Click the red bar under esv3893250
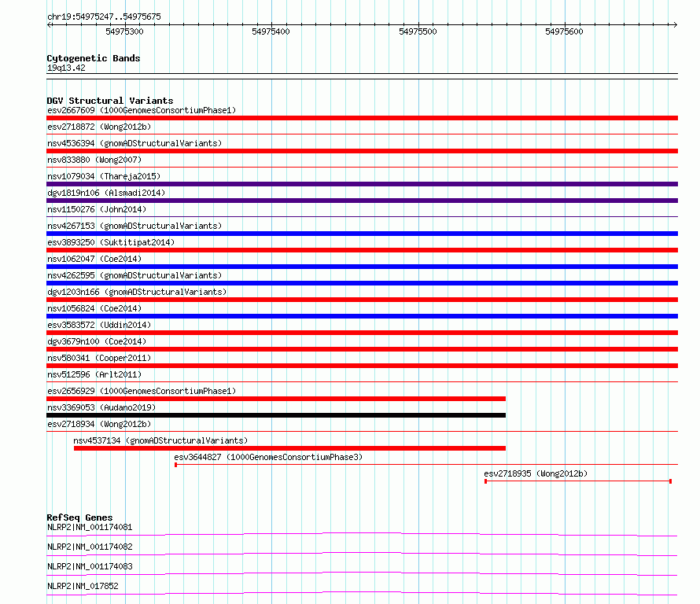The width and height of the screenshot is (700, 604). click(x=362, y=250)
